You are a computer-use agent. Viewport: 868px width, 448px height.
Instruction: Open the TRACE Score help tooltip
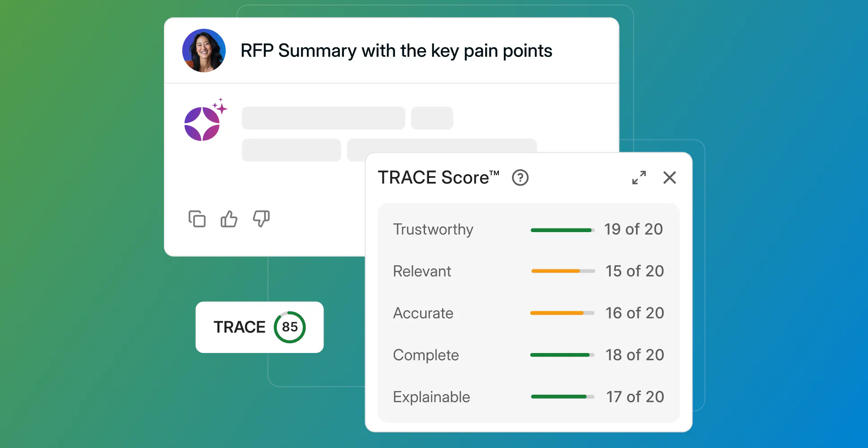[520, 178]
